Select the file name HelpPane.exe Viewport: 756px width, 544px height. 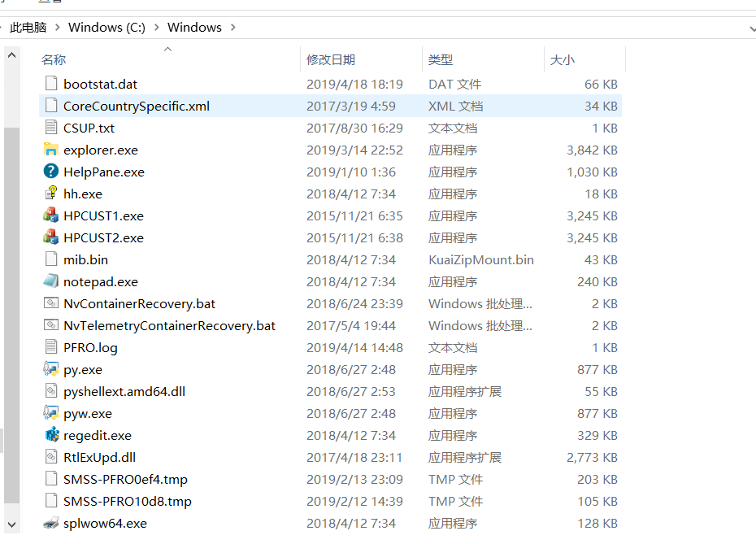104,172
